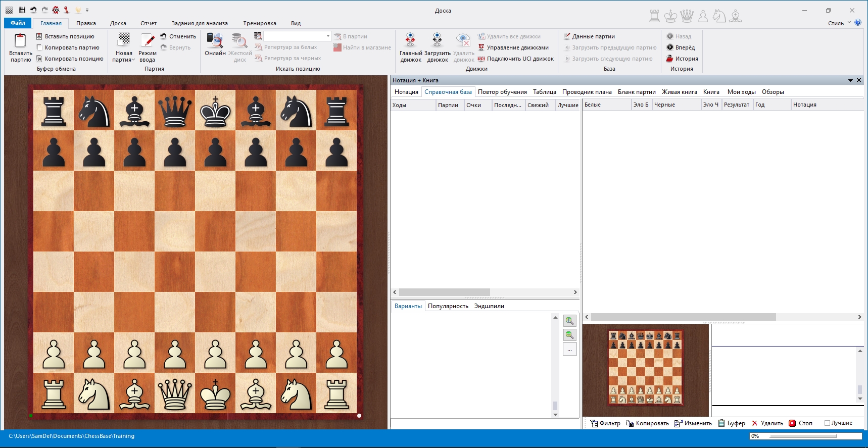Click the Вставить партию clipboard icon
The width and height of the screenshot is (868, 448).
[x=20, y=41]
